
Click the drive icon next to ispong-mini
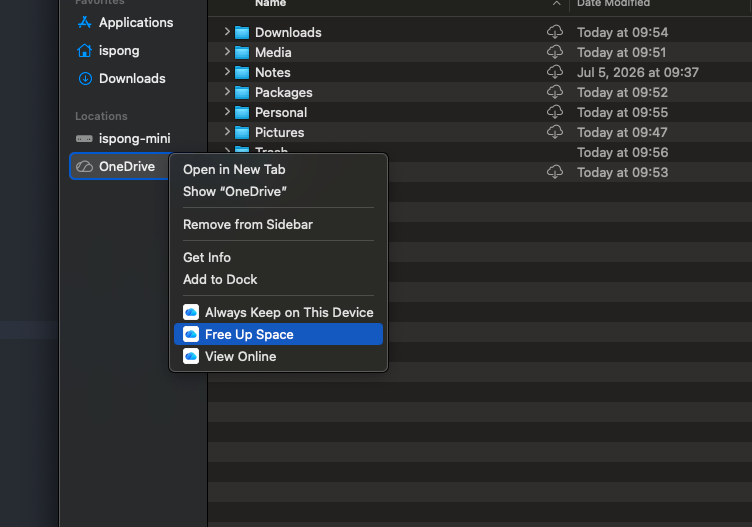point(84,139)
